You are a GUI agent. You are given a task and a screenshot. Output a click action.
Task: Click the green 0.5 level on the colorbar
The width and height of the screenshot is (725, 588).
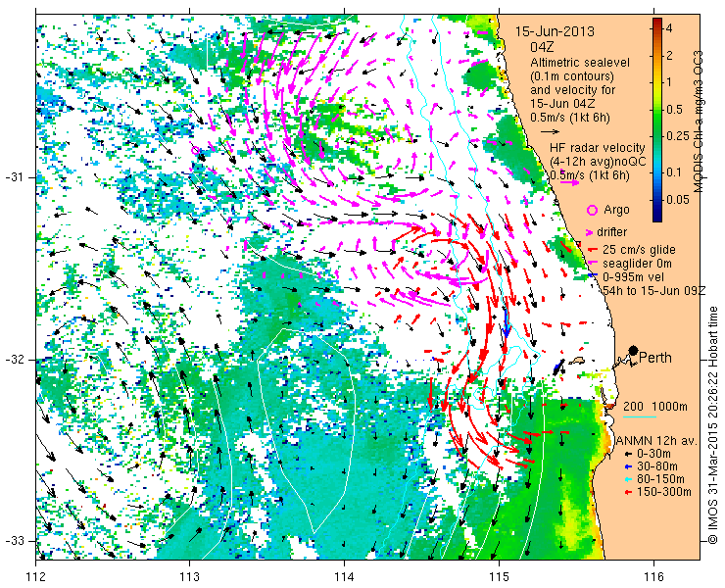point(657,110)
